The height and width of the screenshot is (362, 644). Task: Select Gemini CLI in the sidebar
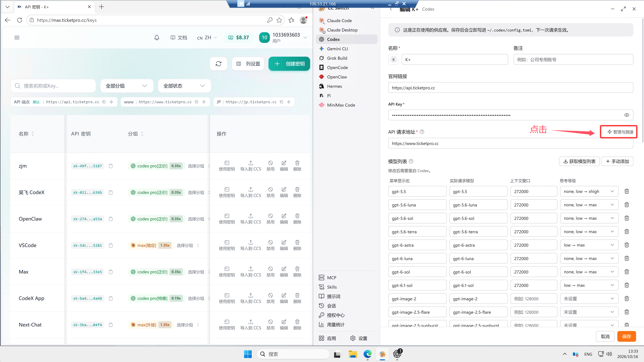pos(346,49)
